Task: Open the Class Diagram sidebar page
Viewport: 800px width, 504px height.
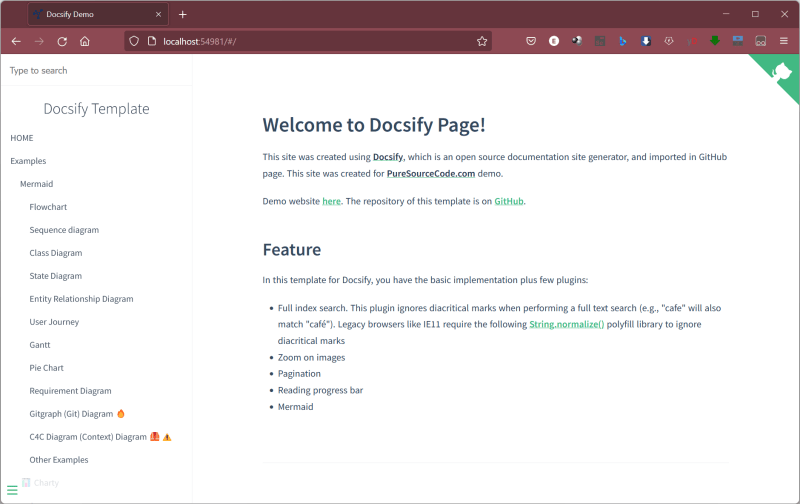Action: (56, 253)
